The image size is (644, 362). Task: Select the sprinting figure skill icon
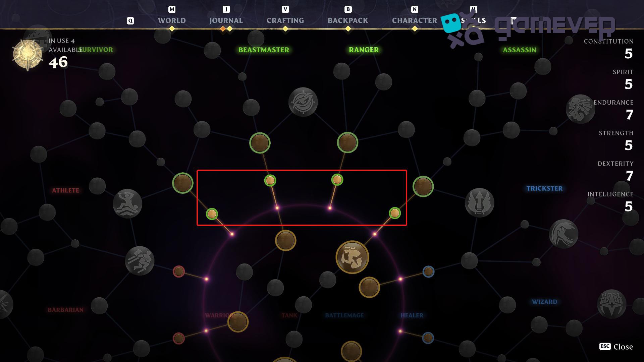(140, 261)
